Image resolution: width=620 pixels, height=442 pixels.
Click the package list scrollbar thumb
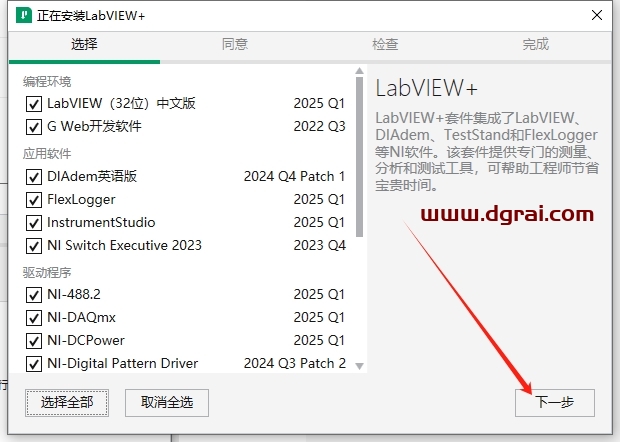coord(359,157)
